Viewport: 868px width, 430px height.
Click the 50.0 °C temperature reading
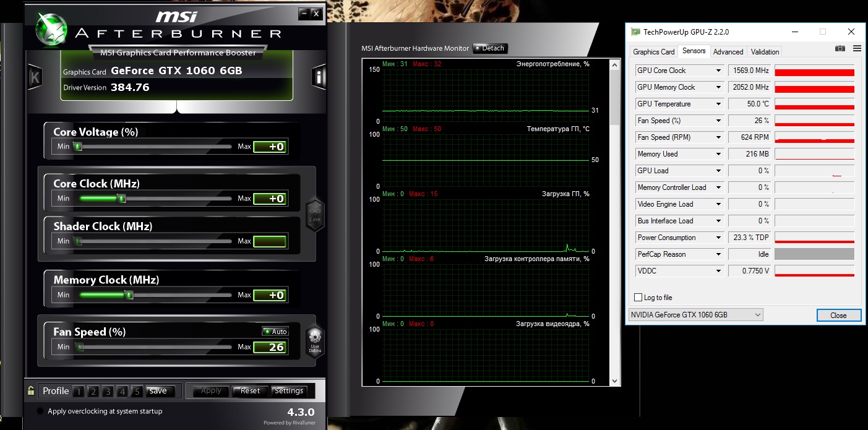[x=750, y=104]
